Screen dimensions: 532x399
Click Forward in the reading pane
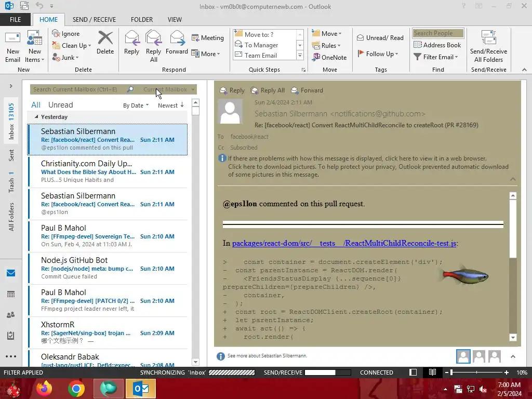click(307, 90)
